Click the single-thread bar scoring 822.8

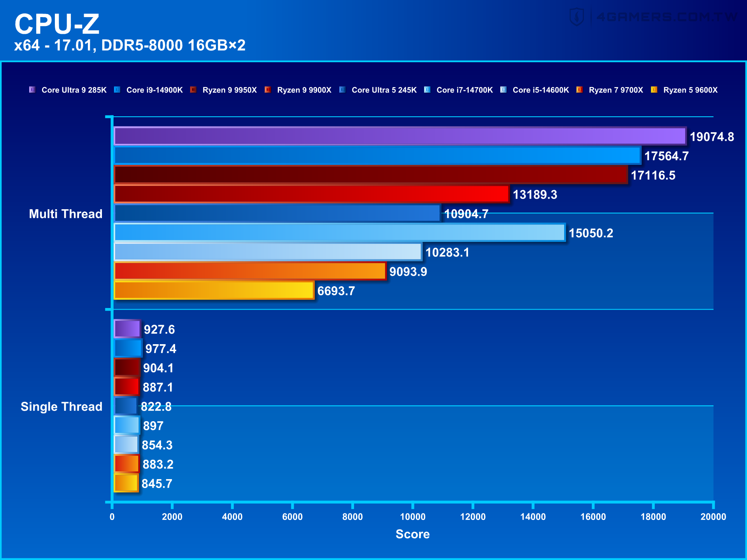tap(126, 406)
